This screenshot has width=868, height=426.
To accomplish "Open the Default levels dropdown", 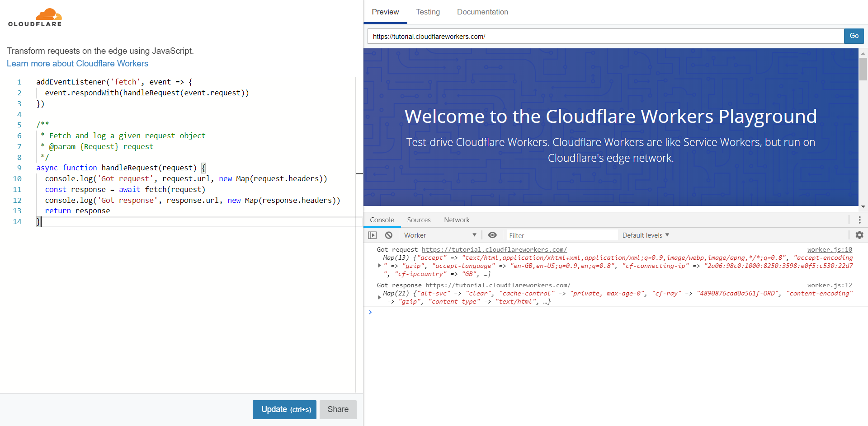I will click(646, 235).
